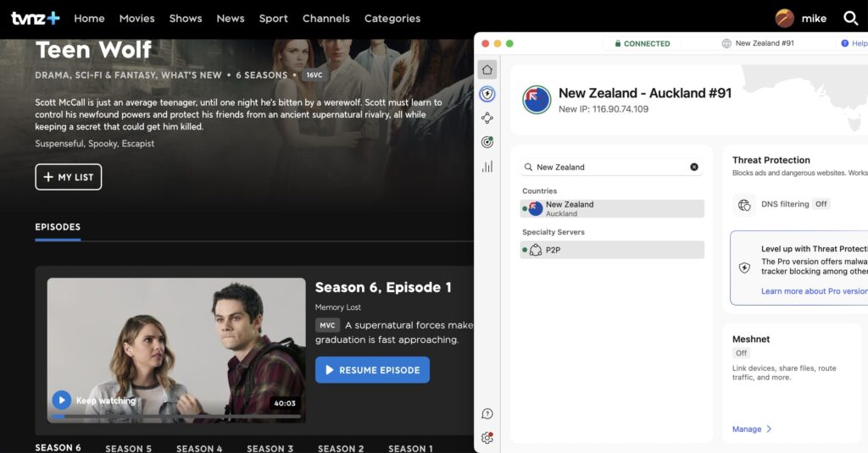Click the Meshnet heading
This screenshot has height=453, width=868.
tap(751, 339)
